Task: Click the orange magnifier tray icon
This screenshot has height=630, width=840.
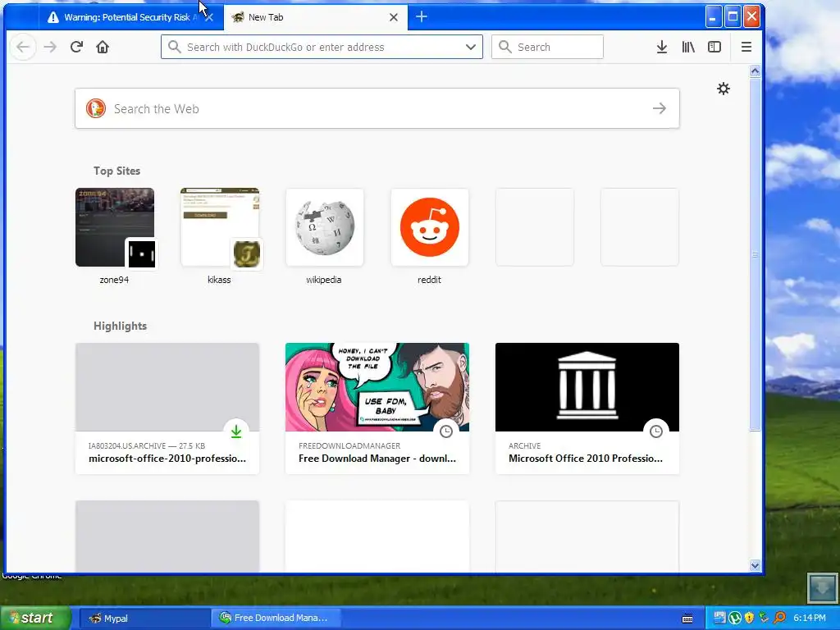Action: tap(779, 619)
